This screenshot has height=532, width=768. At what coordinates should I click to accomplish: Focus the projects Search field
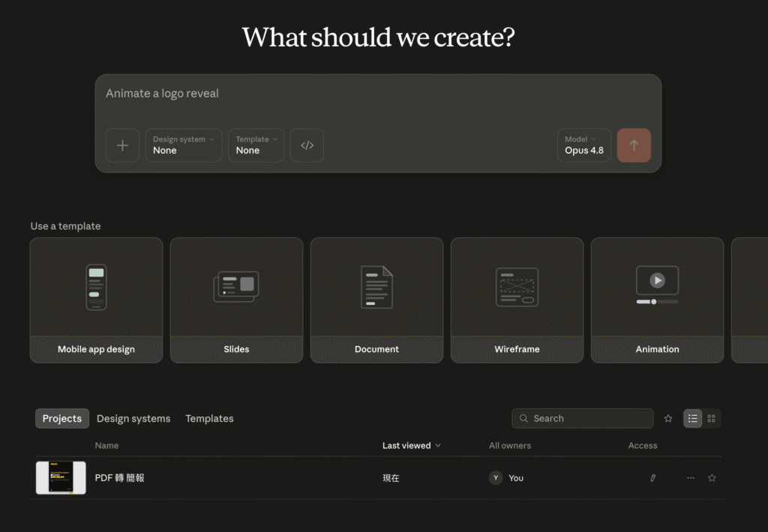pos(582,418)
